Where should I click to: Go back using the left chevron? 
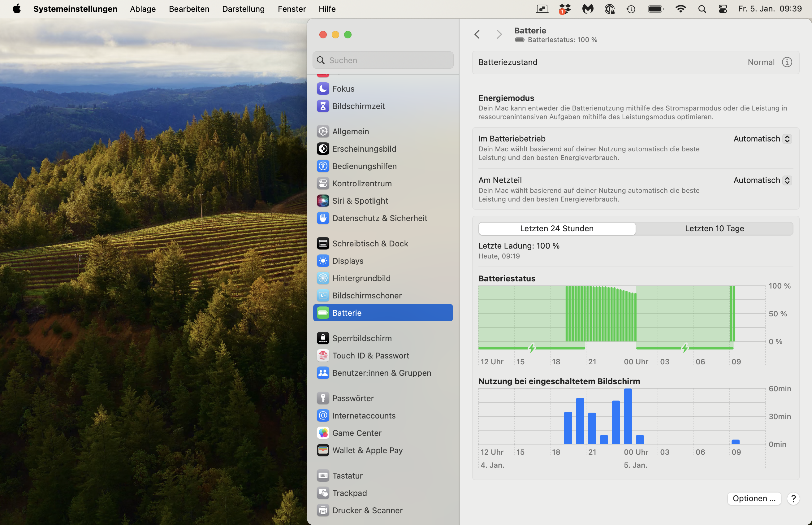point(477,34)
